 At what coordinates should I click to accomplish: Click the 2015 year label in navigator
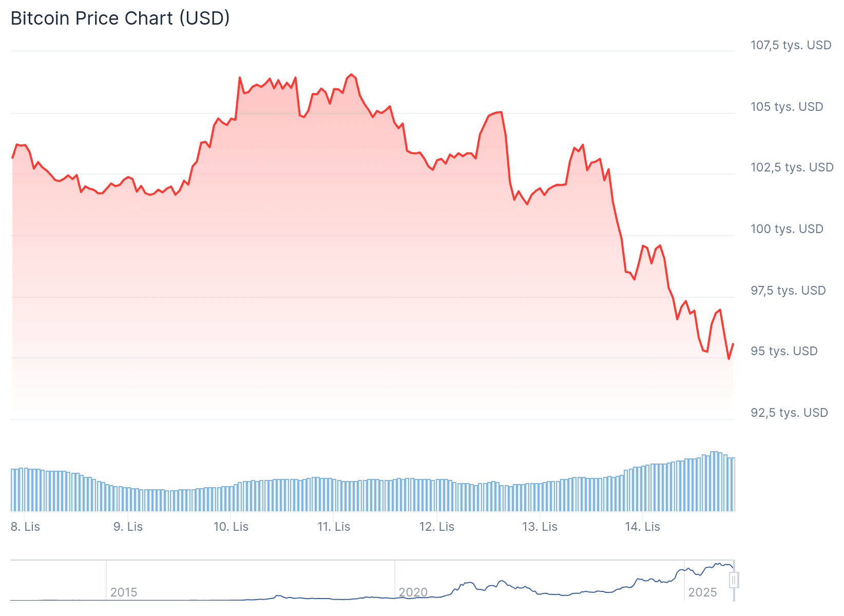tap(124, 592)
